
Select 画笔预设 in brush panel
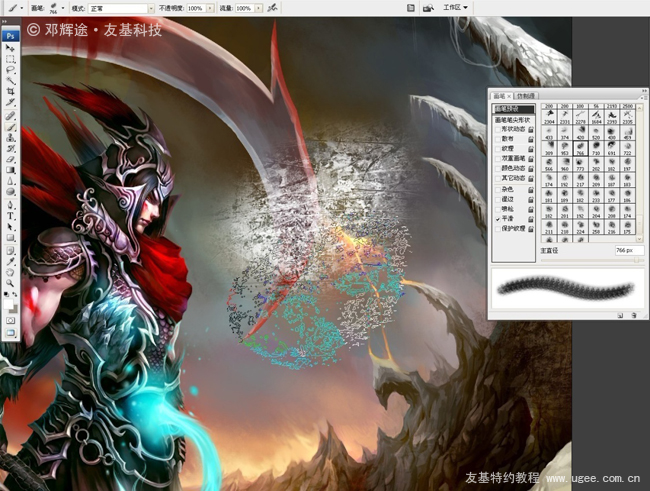tap(514, 109)
